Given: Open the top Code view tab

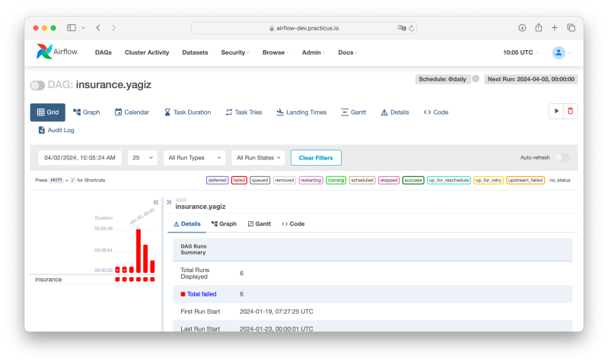Looking at the screenshot, I should [436, 112].
